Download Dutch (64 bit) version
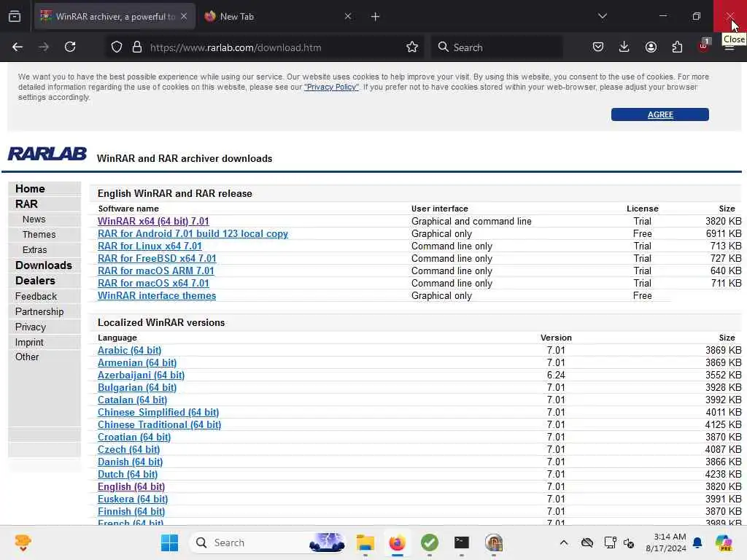 click(x=128, y=474)
